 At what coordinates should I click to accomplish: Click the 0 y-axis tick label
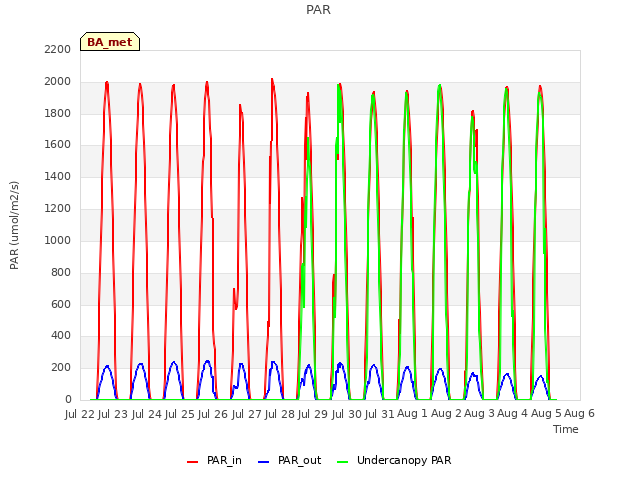pos(68,399)
